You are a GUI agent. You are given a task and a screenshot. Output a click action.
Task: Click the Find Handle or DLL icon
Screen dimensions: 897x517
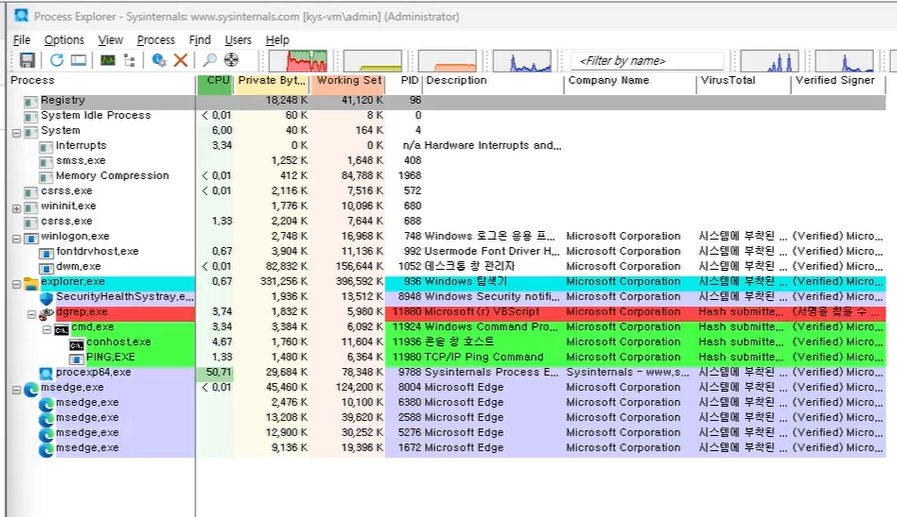tap(210, 60)
